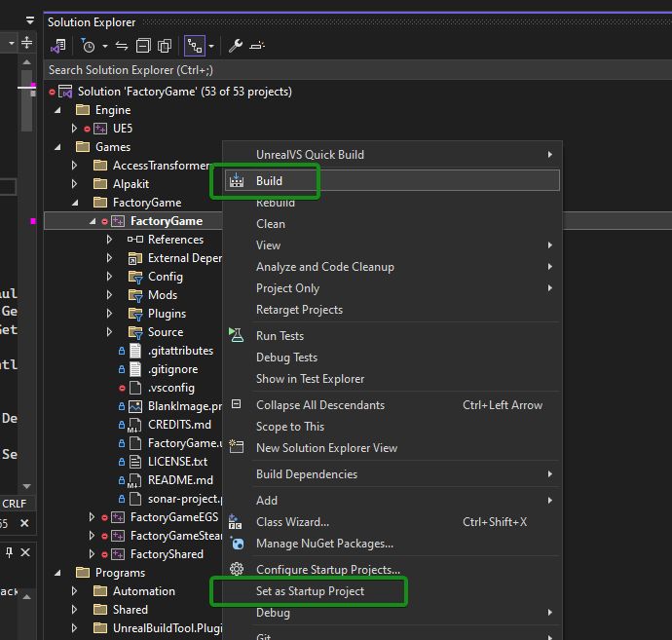
Task: Expand the Automation folder
Action: [74, 591]
